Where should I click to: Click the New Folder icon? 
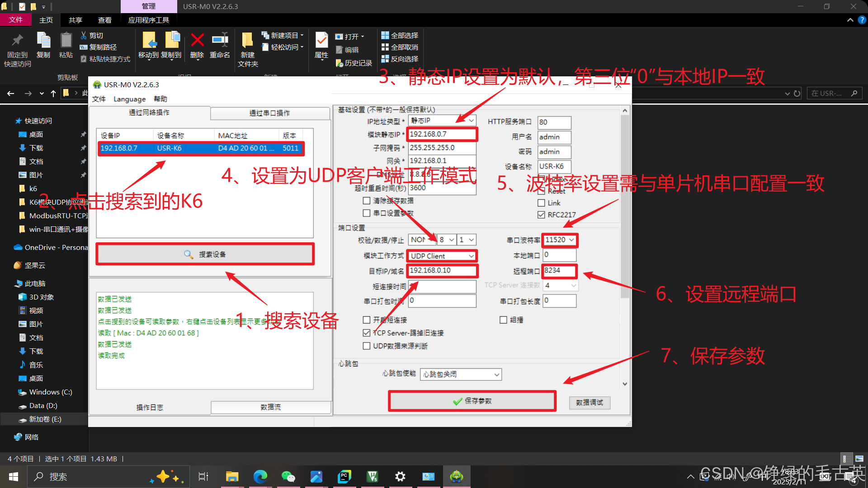click(247, 41)
